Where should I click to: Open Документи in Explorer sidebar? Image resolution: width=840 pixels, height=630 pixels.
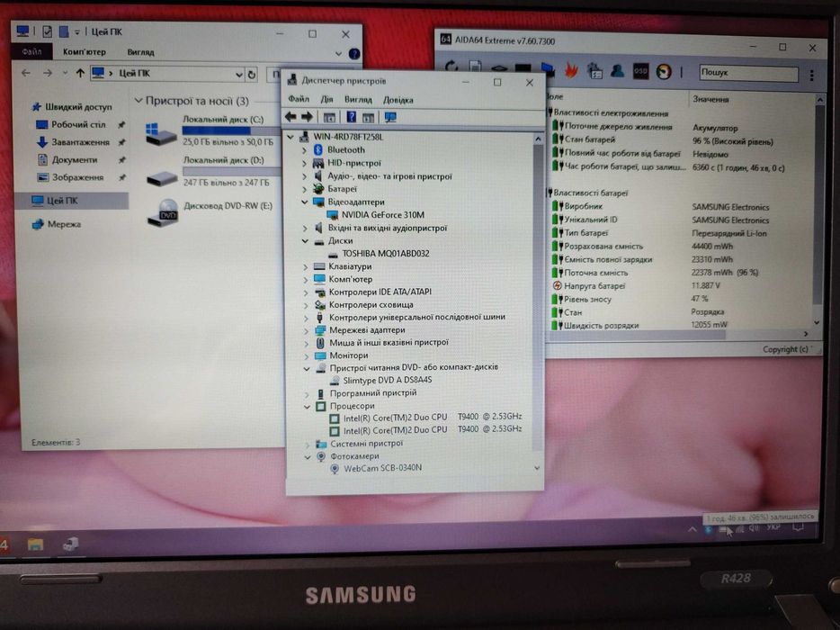pyautogui.click(x=74, y=160)
